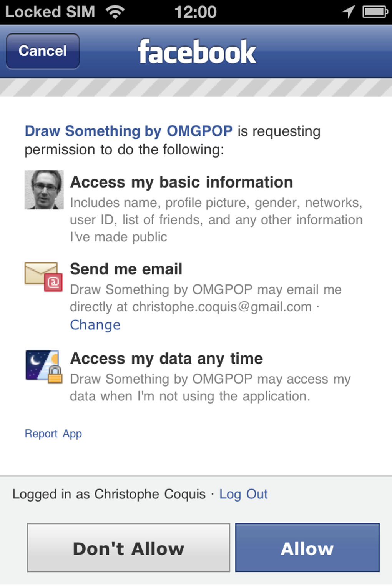
Task: Tap the Wi-Fi status icon
Action: 115,12
